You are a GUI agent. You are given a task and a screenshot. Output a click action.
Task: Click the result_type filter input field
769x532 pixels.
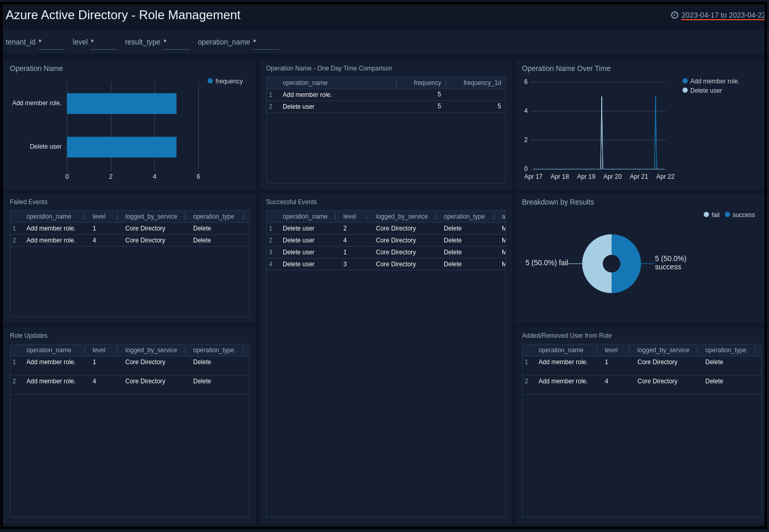pyautogui.click(x=177, y=42)
